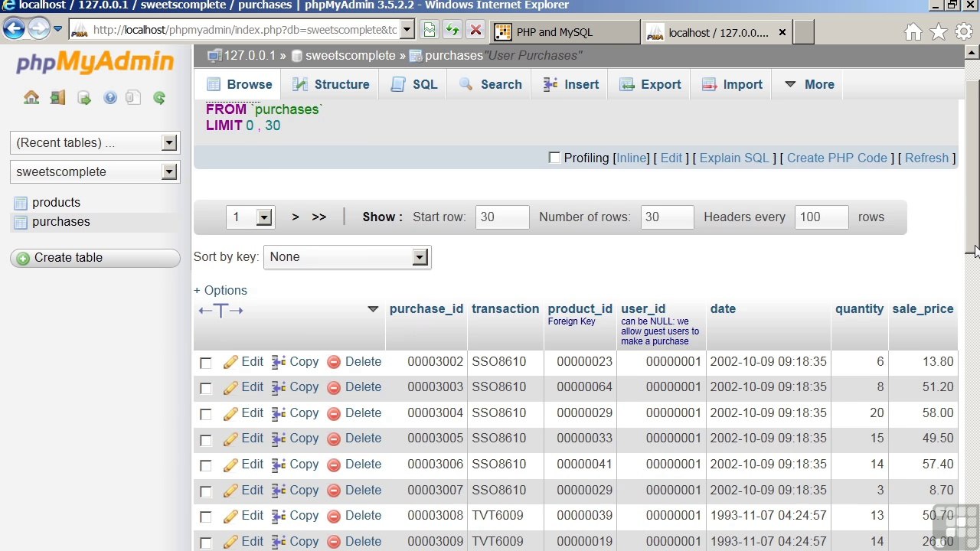This screenshot has width=980, height=551.
Task: Click red Delete icon for row 00003007
Action: click(x=334, y=491)
